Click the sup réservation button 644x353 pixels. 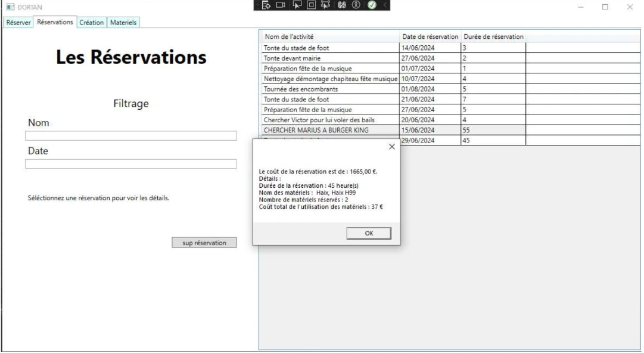[x=204, y=242]
